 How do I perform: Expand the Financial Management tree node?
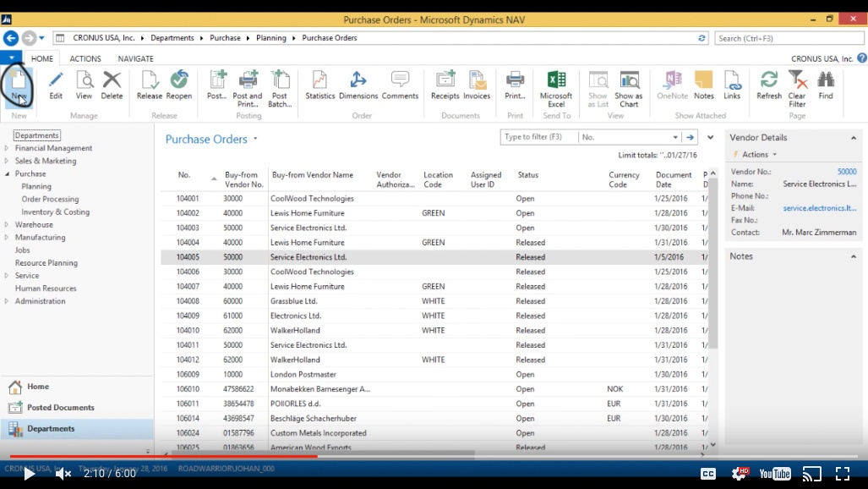coord(7,148)
